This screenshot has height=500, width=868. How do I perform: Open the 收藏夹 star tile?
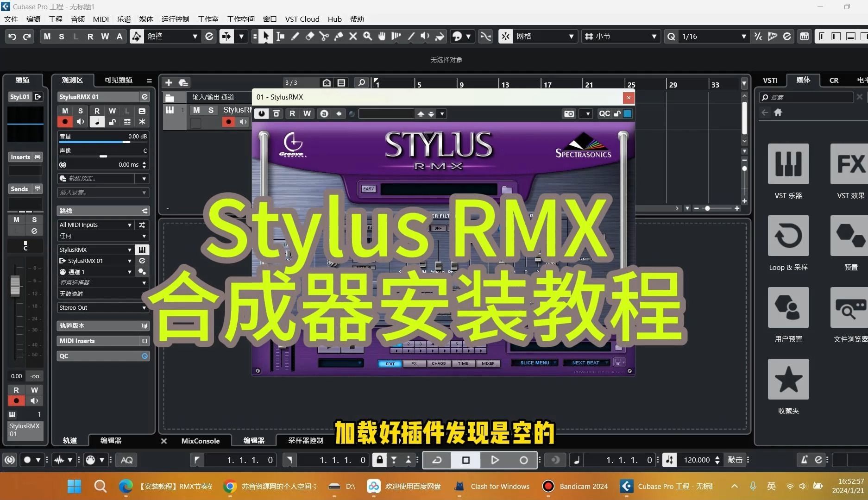[x=788, y=379]
